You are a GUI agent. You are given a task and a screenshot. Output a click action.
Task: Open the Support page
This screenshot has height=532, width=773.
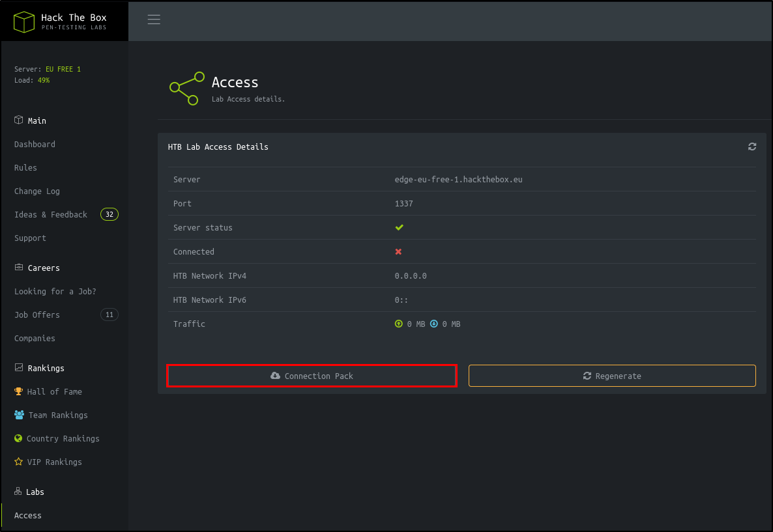[30, 238]
